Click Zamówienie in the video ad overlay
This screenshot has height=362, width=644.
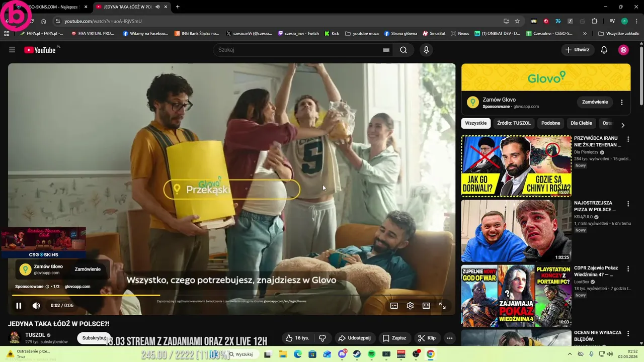click(x=88, y=269)
